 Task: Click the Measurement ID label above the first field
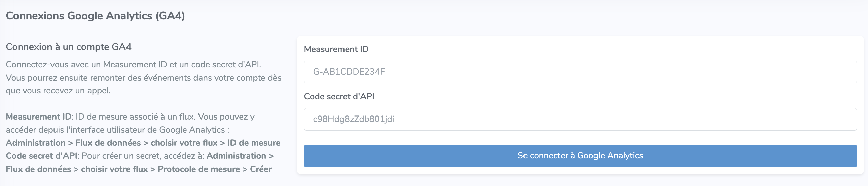click(x=336, y=49)
